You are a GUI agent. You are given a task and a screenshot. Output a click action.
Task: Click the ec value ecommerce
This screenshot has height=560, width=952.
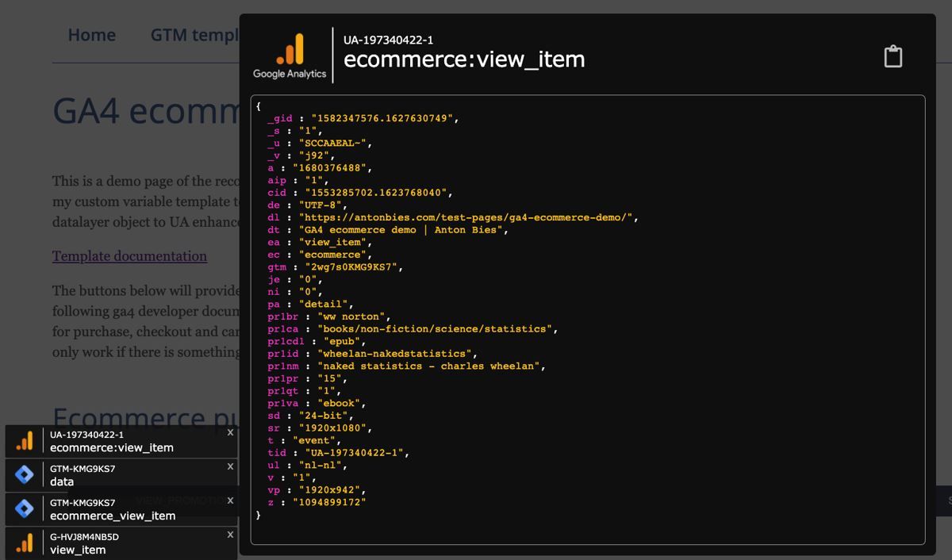[x=332, y=255]
